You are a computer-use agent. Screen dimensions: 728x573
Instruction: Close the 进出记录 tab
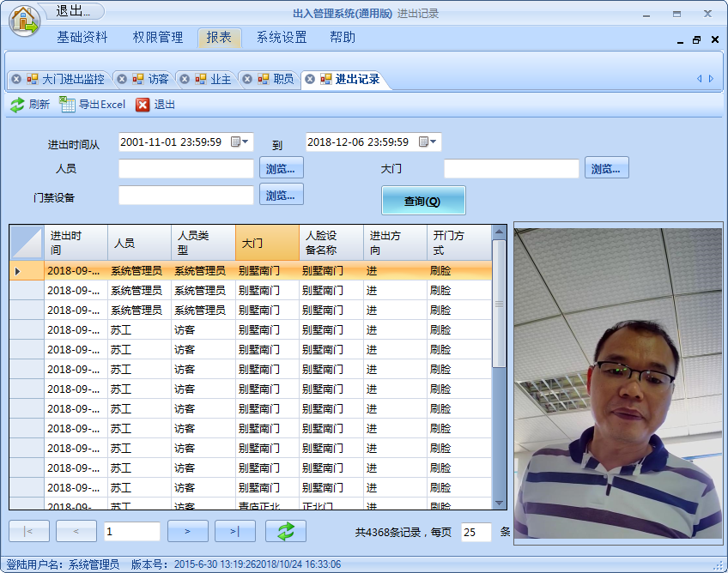[310, 79]
